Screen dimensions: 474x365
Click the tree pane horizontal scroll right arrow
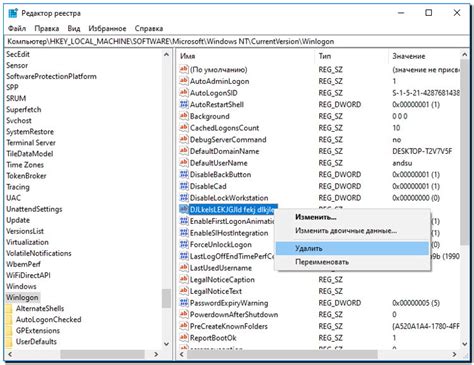156,354
